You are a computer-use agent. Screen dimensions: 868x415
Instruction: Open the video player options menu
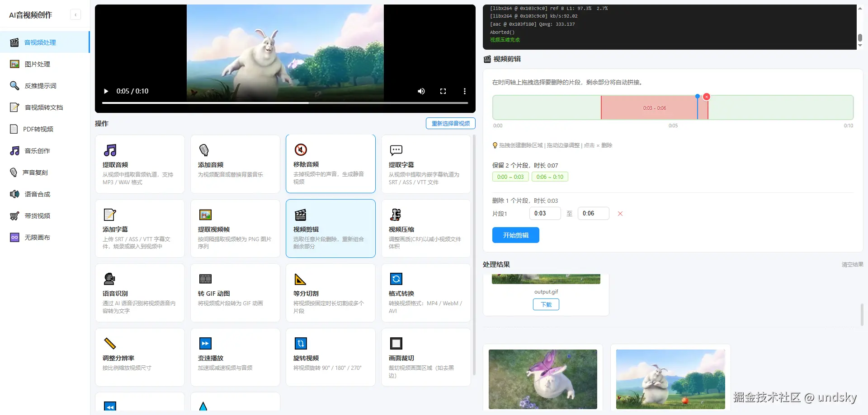coord(464,91)
